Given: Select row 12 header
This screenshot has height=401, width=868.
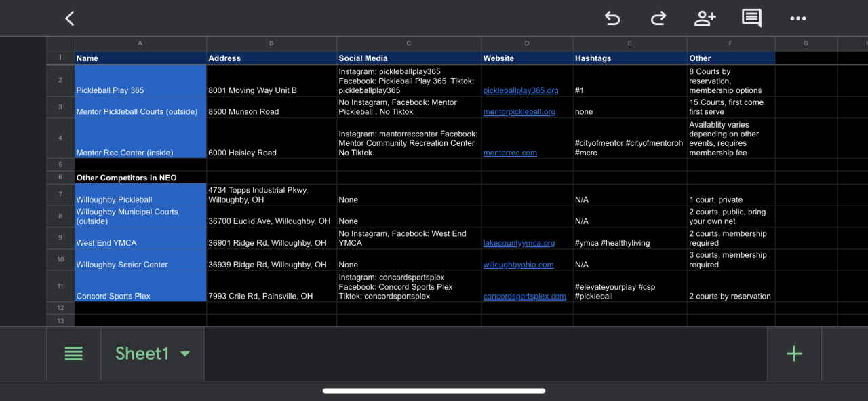Looking at the screenshot, I should pyautogui.click(x=60, y=308).
